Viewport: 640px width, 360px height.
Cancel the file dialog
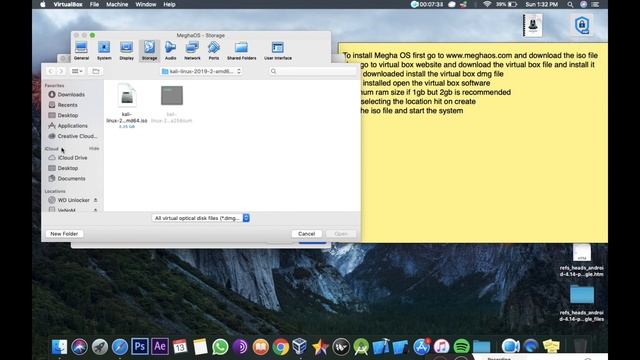307,234
